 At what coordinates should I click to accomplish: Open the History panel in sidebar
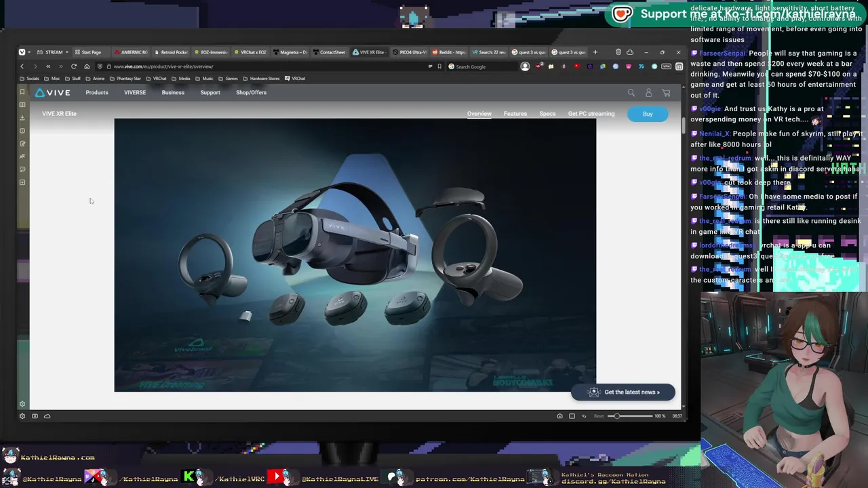click(22, 131)
